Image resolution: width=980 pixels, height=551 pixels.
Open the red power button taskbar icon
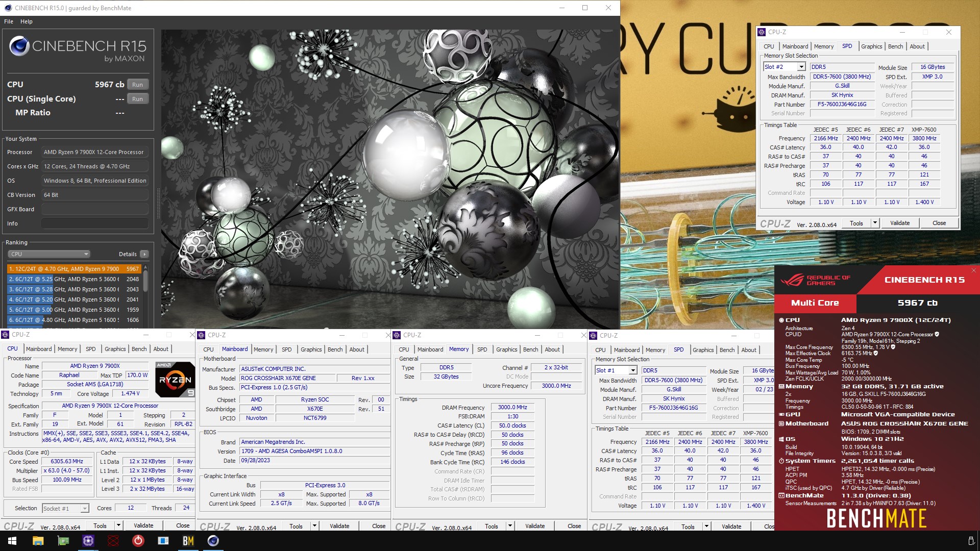138,541
